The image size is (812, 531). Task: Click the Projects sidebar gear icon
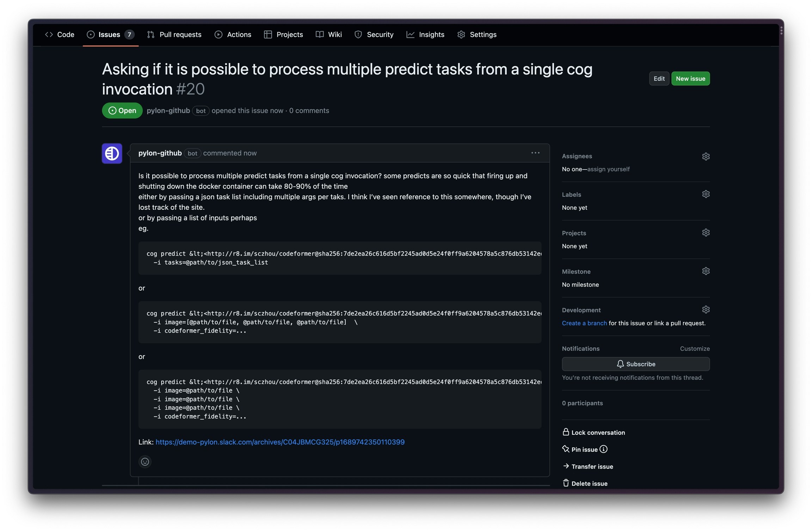(705, 233)
